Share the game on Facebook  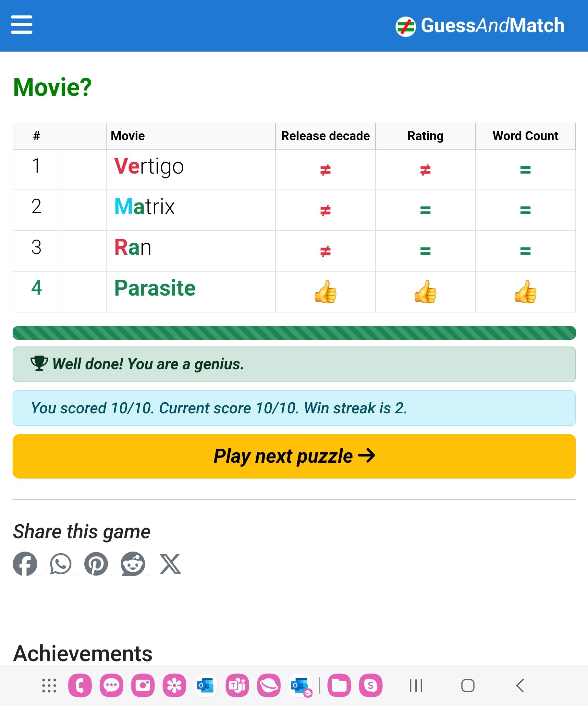pyautogui.click(x=25, y=564)
